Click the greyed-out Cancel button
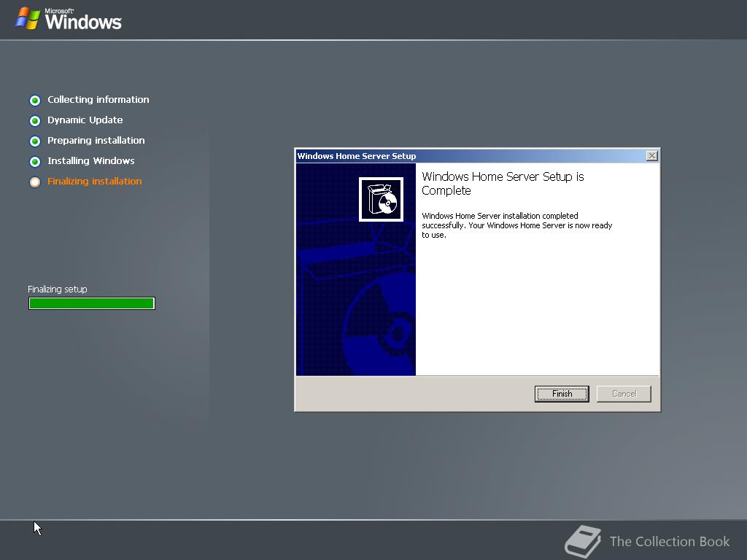This screenshot has height=560, width=747. [624, 394]
